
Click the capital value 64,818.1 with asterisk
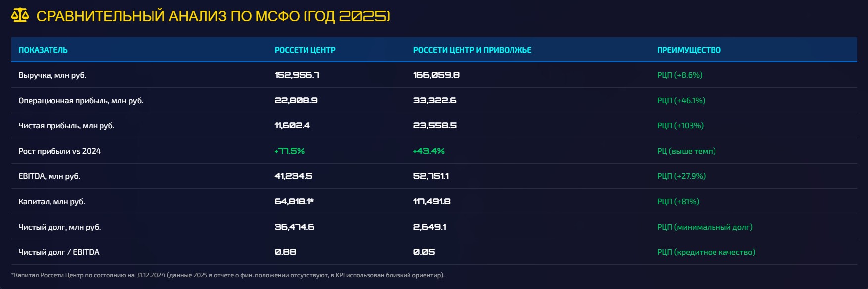(294, 202)
